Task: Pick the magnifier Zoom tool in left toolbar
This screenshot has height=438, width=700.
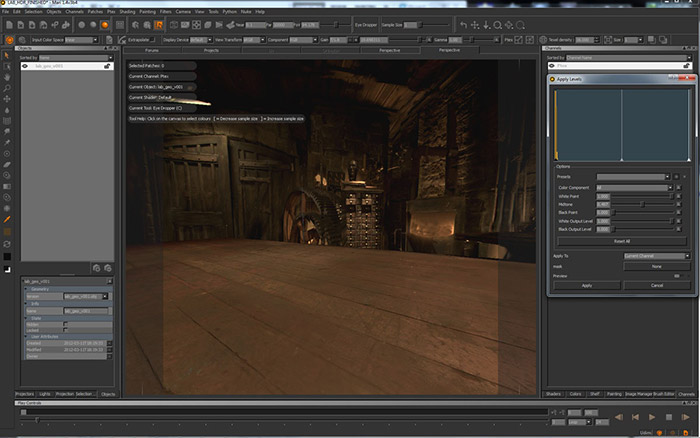Action: (7, 88)
